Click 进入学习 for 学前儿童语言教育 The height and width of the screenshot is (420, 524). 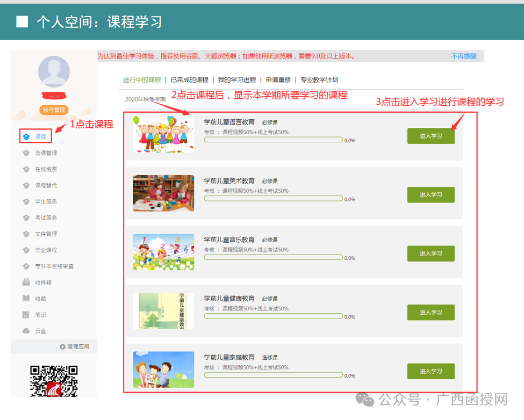[x=431, y=136]
